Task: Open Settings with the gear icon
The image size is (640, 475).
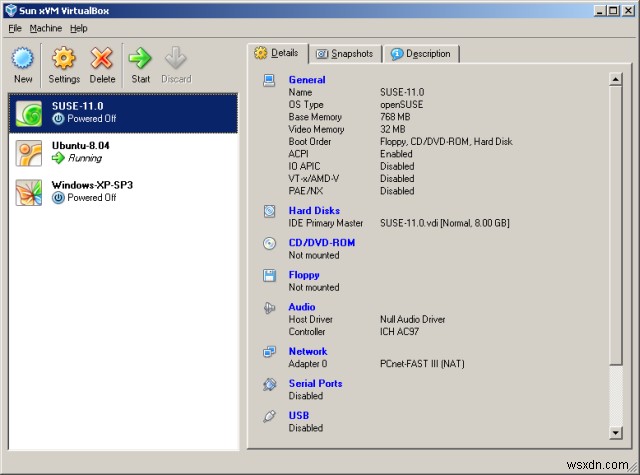Action: (64, 59)
